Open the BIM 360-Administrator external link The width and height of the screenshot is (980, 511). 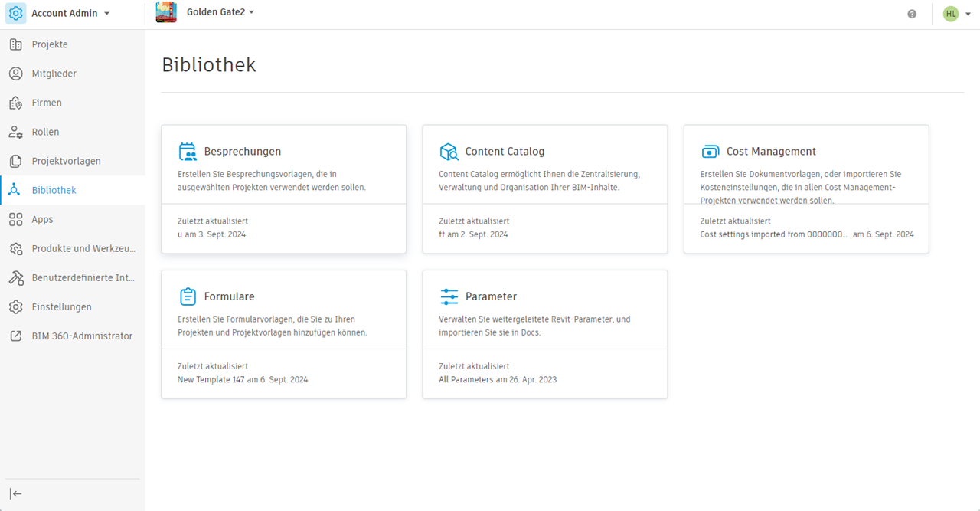[x=82, y=336]
